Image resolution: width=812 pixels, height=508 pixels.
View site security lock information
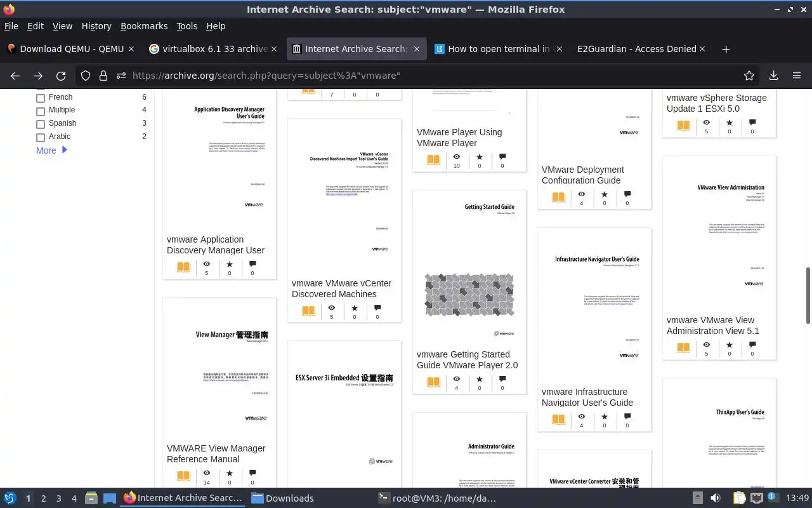(103, 76)
